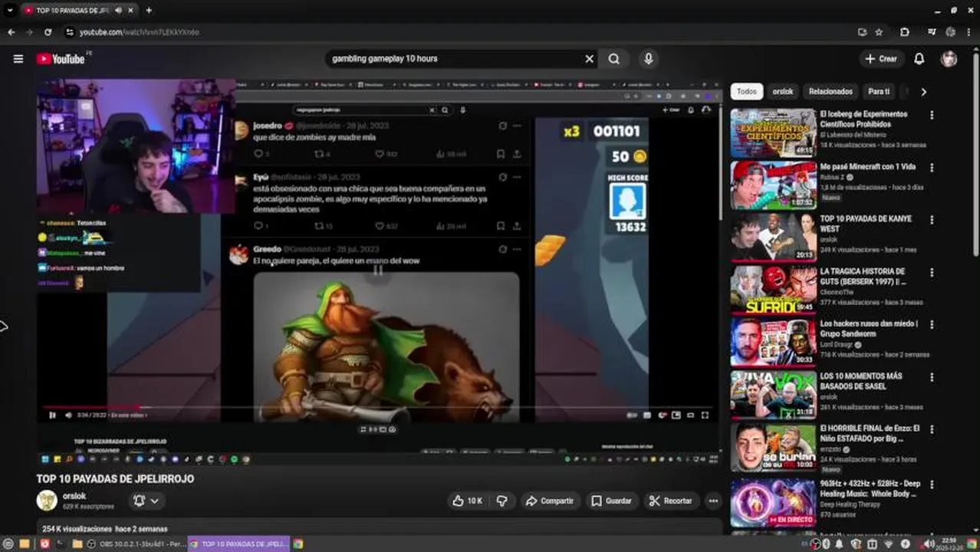The height and width of the screenshot is (552, 980).
Task: Start voice search with the microphone
Action: pos(649,59)
